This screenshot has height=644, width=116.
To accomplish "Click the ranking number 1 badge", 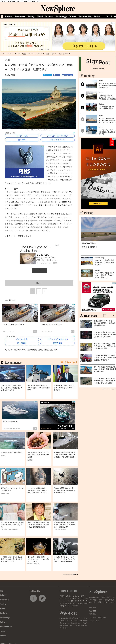I will click(x=82, y=84).
